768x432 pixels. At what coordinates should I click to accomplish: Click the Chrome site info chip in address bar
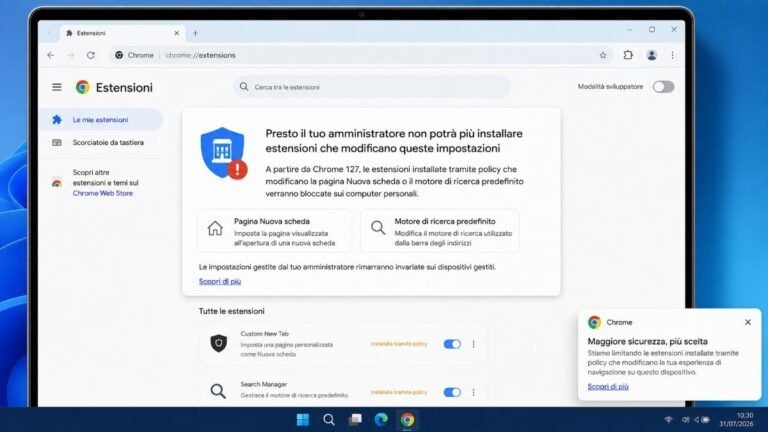[134, 55]
